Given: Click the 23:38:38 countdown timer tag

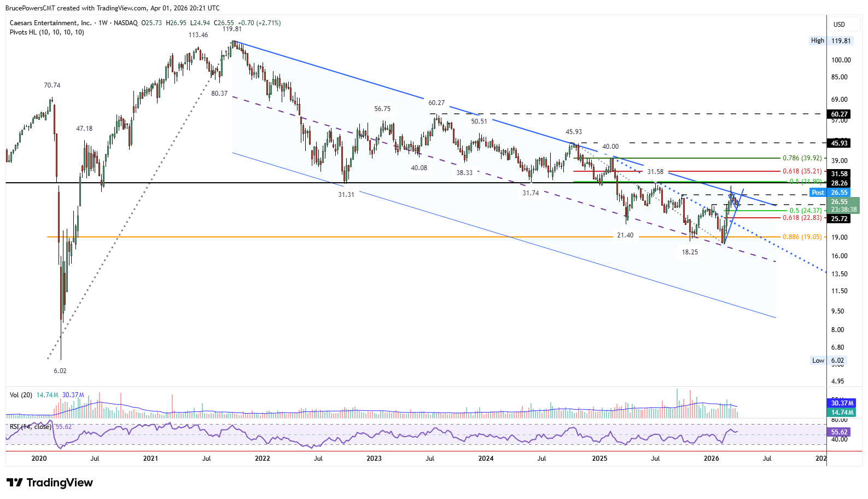Looking at the screenshot, I should pos(844,210).
